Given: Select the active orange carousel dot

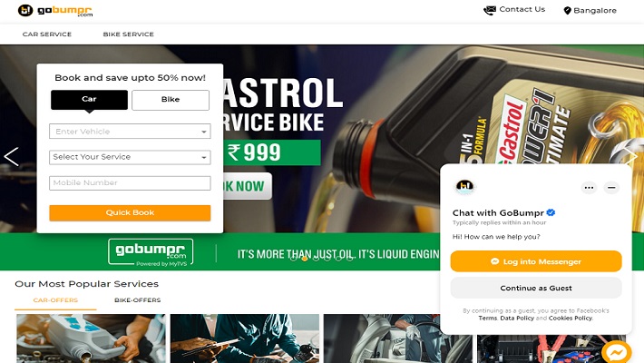Looking at the screenshot, I should coord(305,259).
